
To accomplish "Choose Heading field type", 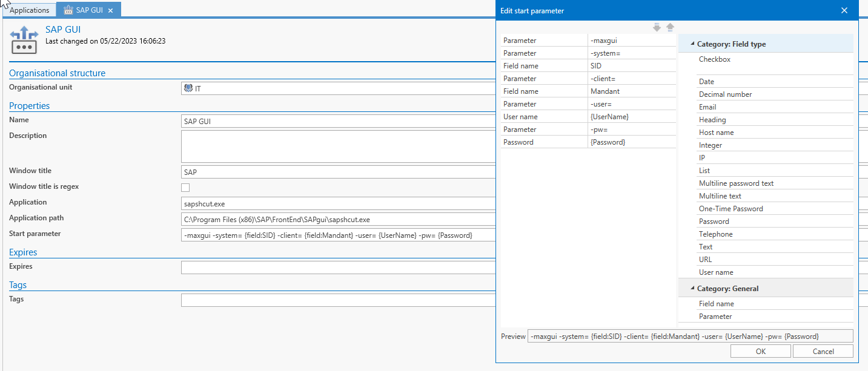I will pyautogui.click(x=775, y=120).
